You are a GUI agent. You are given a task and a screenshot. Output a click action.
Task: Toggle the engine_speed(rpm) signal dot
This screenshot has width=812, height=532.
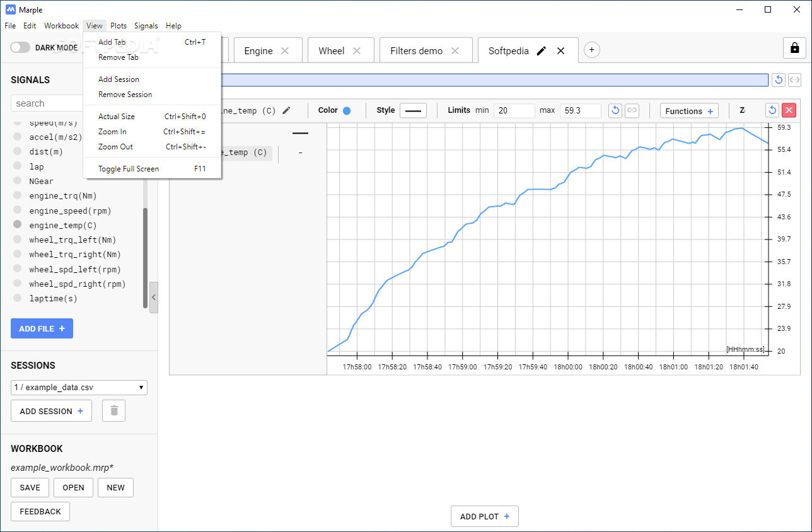click(17, 211)
